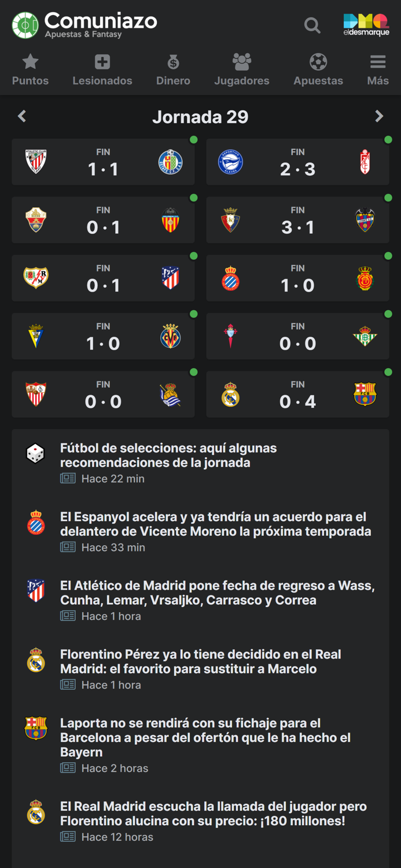Click the dice icon beside the selecciones article
This screenshot has height=868, width=401.
click(35, 454)
